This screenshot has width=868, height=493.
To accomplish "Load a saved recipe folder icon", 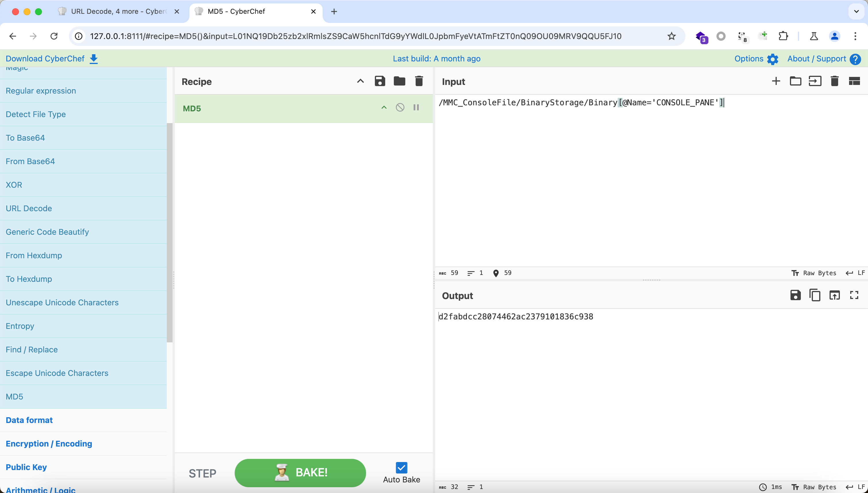I will pyautogui.click(x=399, y=81).
